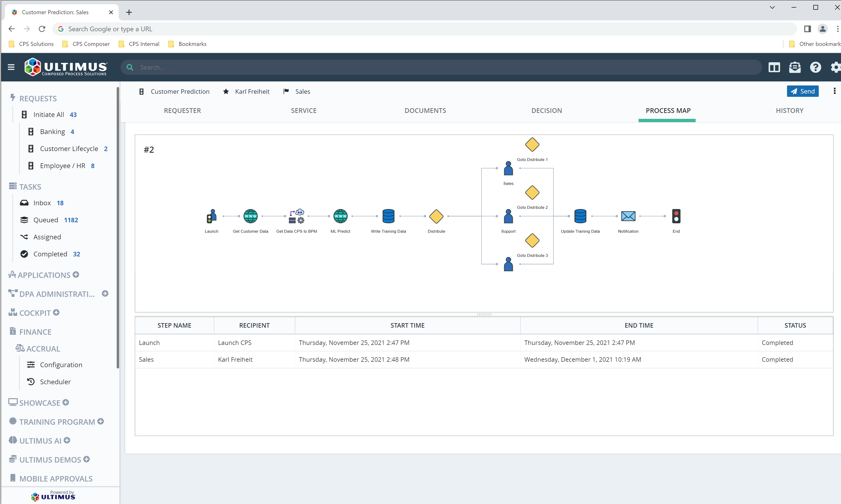
Task: Toggle the sidebar with the hamburger menu
Action: (11, 67)
